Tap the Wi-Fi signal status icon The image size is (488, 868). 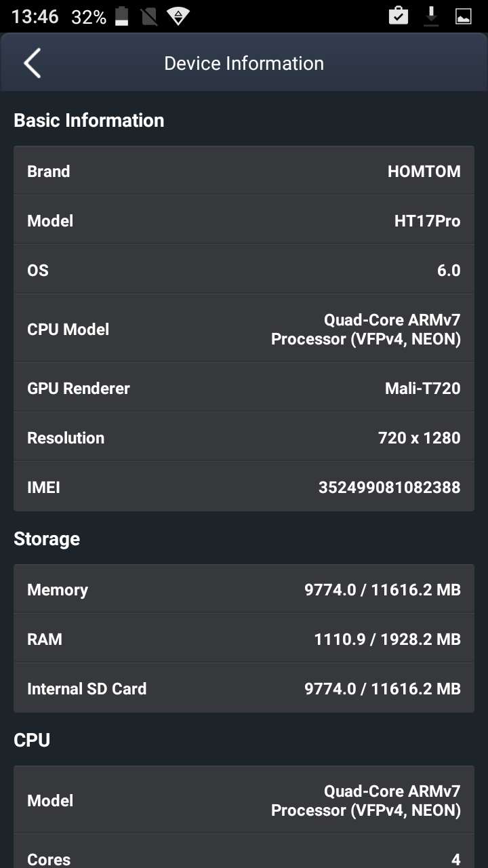tap(178, 17)
